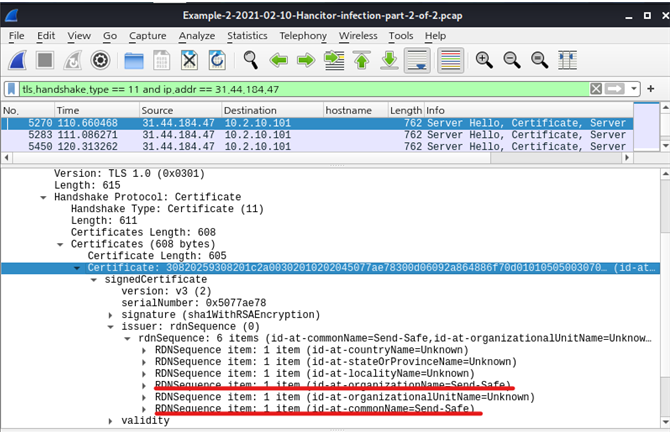This screenshot has width=671, height=432.
Task: Open the Capture menu
Action: [148, 36]
